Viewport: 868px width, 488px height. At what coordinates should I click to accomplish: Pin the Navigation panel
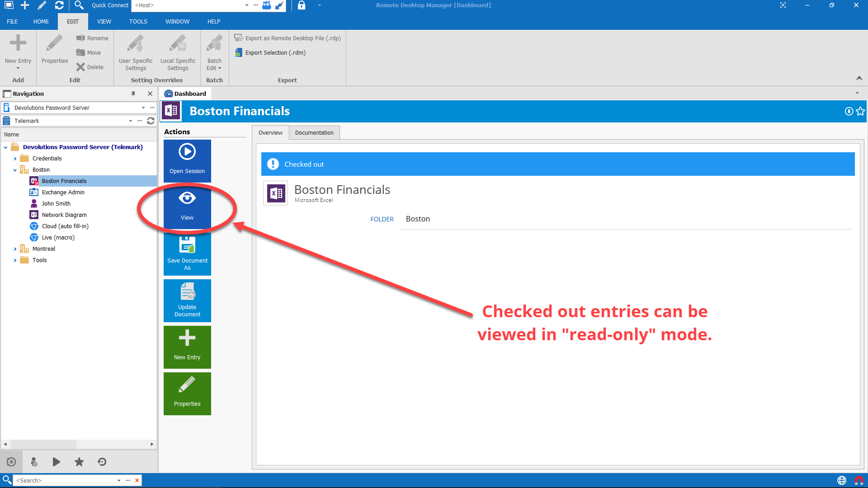point(133,94)
